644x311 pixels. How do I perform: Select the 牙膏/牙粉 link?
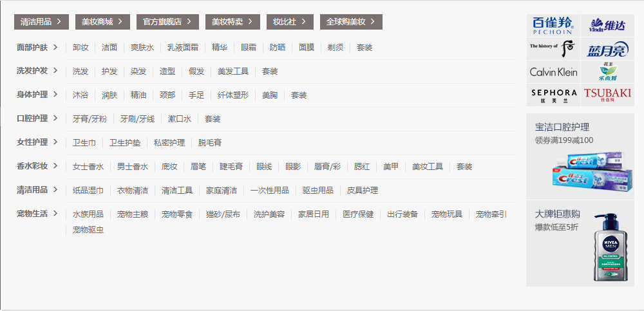[90, 119]
